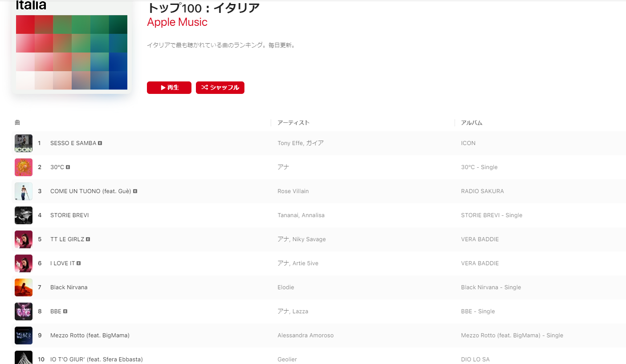Open the BBE - Single album link

click(x=478, y=311)
